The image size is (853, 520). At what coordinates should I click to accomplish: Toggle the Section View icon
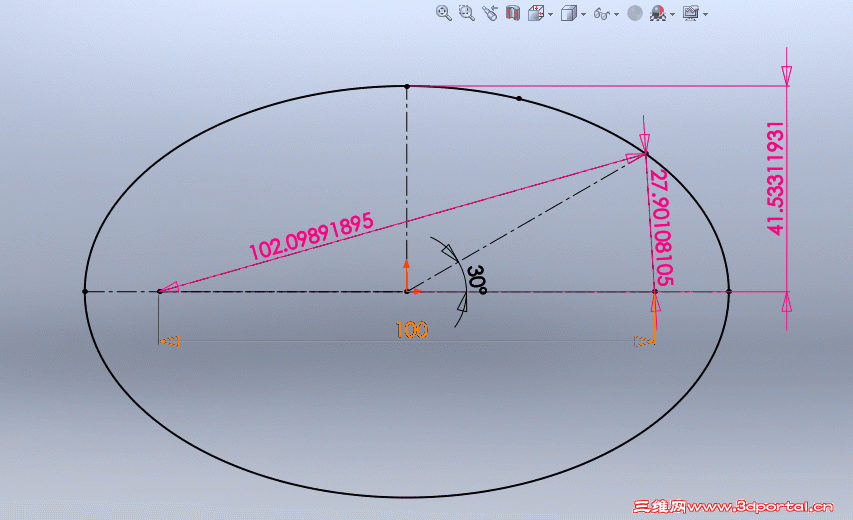pyautogui.click(x=513, y=13)
